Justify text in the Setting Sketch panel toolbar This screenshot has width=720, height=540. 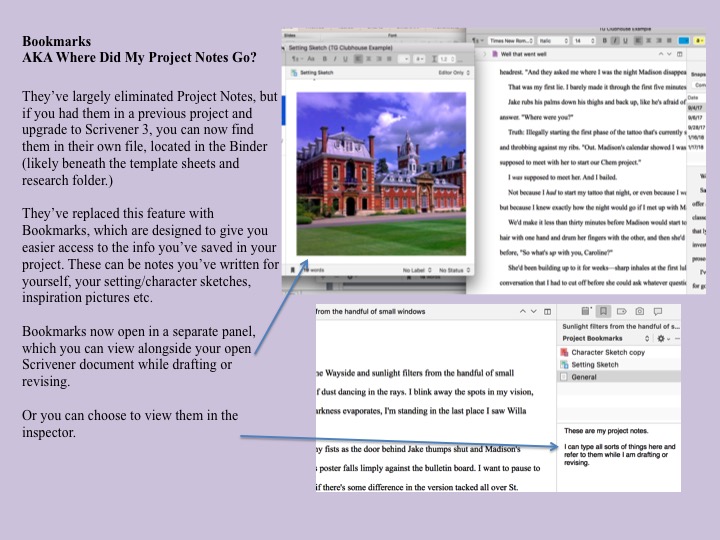(389, 59)
